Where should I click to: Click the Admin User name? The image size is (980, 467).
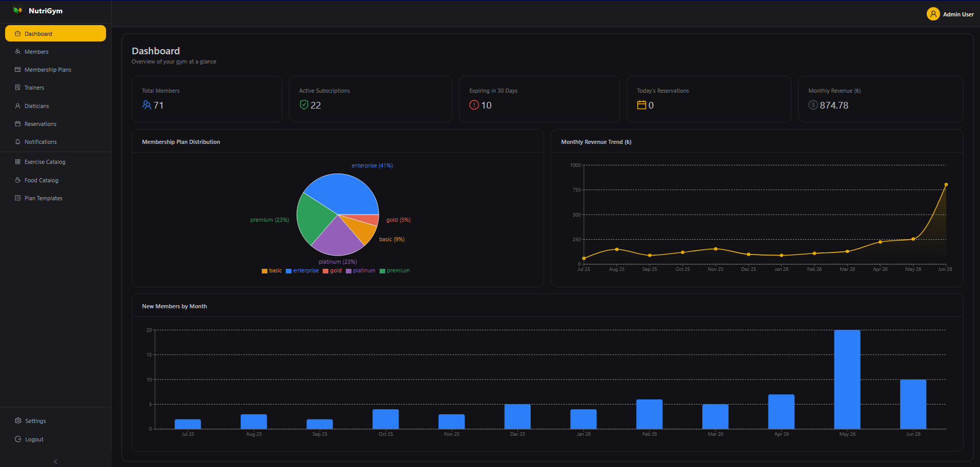point(958,14)
